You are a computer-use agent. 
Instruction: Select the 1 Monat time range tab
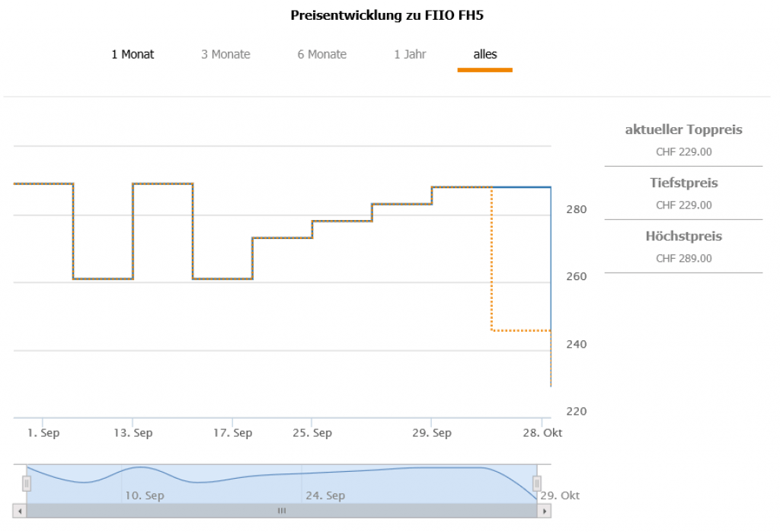pos(133,54)
